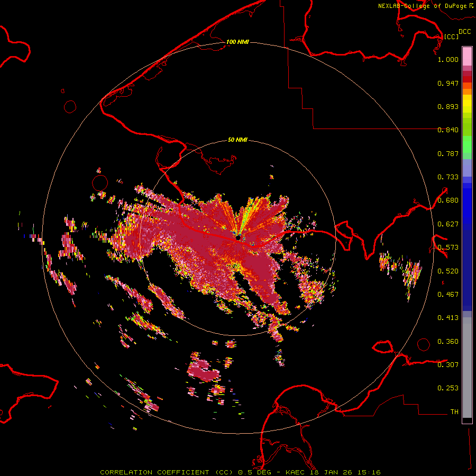Click the 0.467 legend value
Image resolution: width=476 pixels, height=476 pixels.
pyautogui.click(x=448, y=295)
